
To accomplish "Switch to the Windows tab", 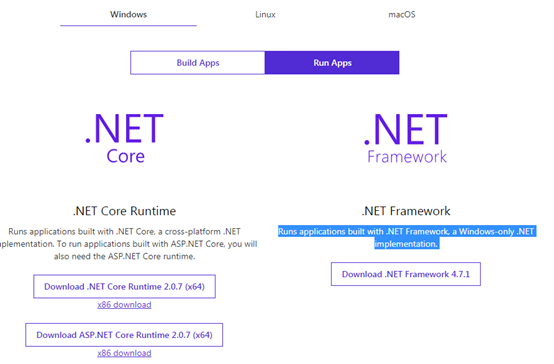I will click(x=128, y=14).
